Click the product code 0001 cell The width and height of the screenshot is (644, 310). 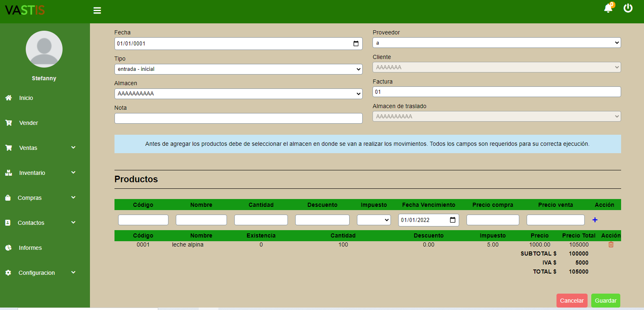pos(143,244)
